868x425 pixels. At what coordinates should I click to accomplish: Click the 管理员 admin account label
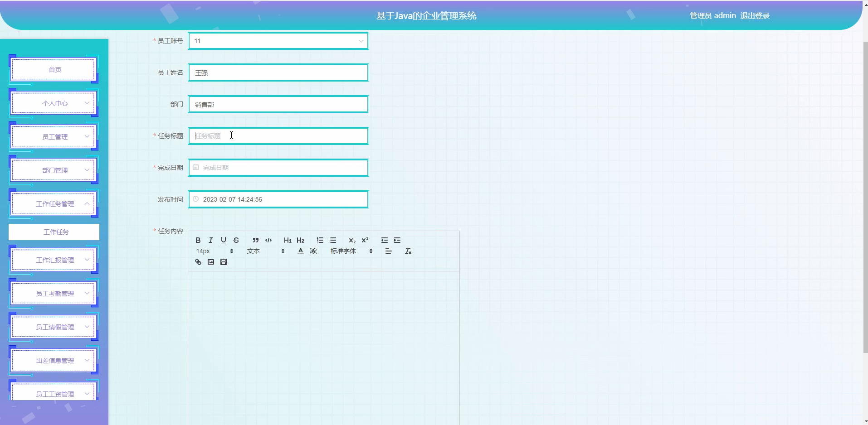pos(713,15)
